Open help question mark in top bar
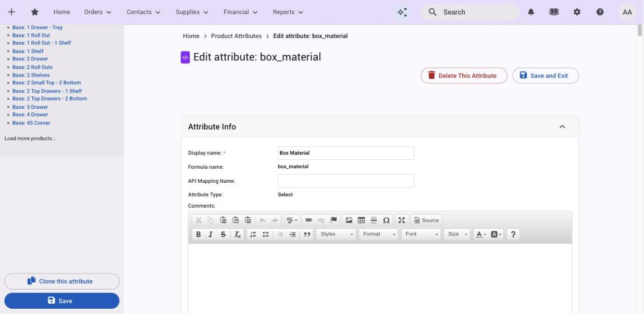The height and width of the screenshot is (314, 644). [600, 12]
